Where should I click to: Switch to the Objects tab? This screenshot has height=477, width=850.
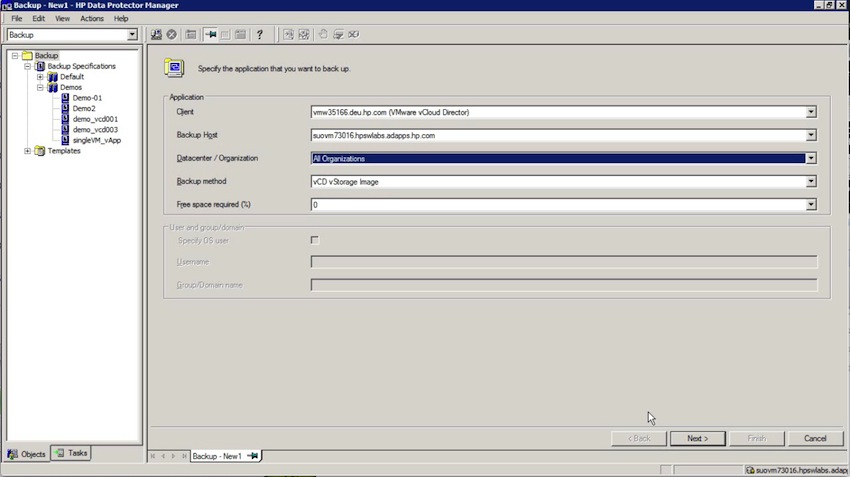(27, 454)
